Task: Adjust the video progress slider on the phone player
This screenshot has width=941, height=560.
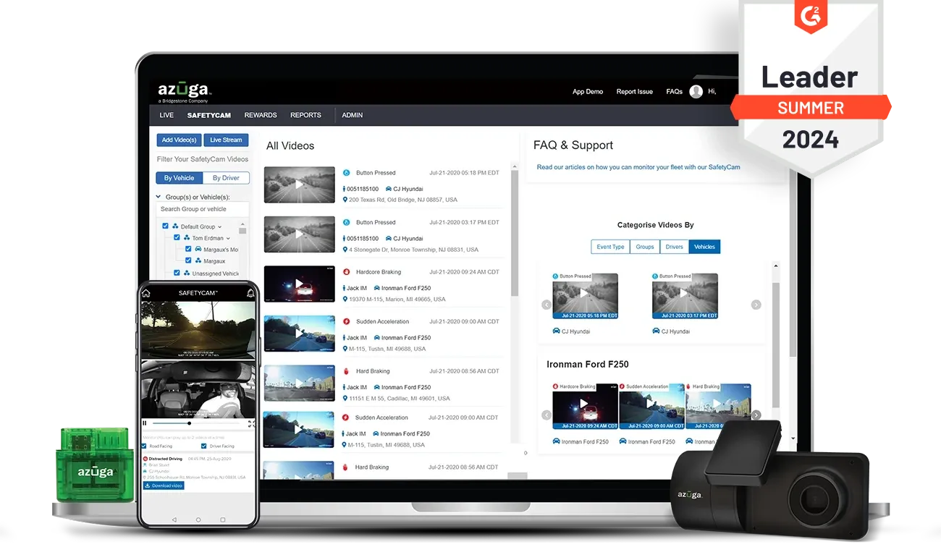Action: 190,423
